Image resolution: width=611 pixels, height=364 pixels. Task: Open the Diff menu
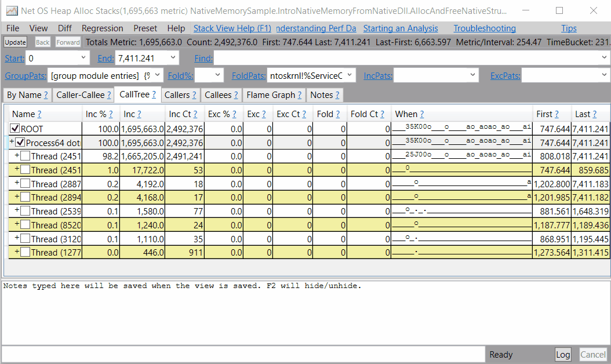(65, 28)
